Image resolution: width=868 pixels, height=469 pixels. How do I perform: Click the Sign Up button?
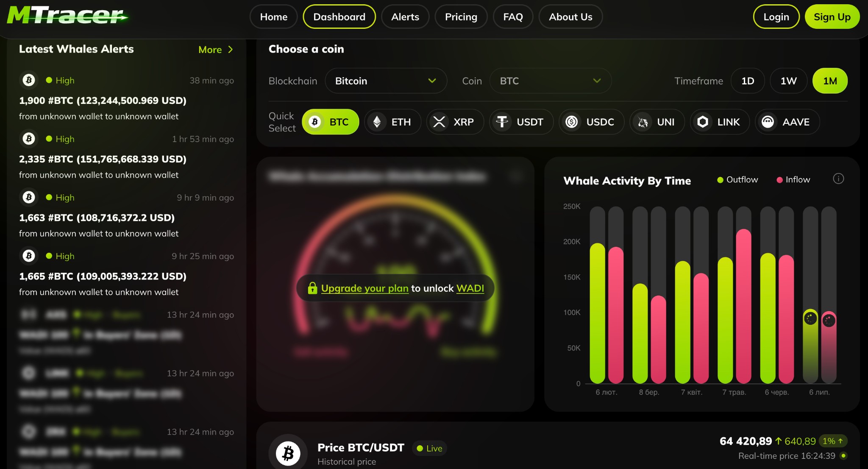pos(832,17)
